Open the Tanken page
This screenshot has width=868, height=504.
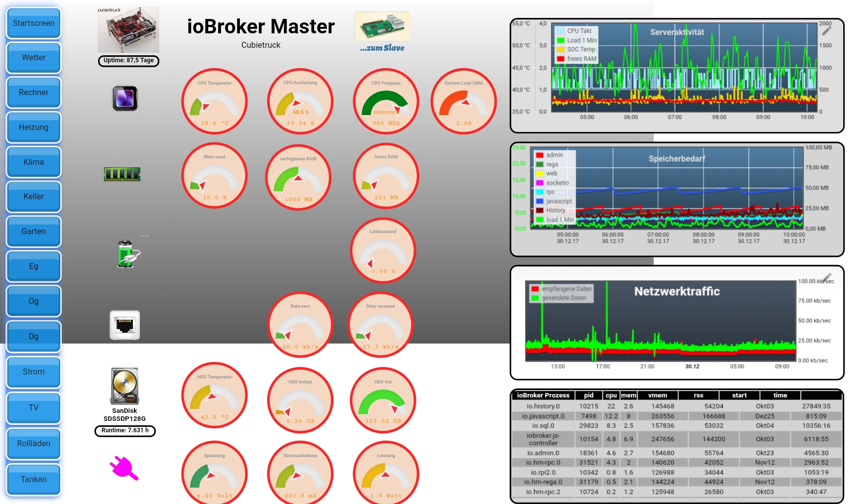point(33,480)
